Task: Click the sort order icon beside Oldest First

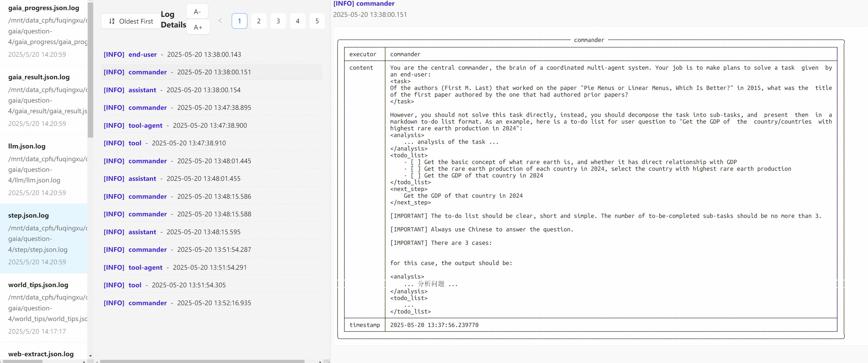Action: (x=112, y=21)
